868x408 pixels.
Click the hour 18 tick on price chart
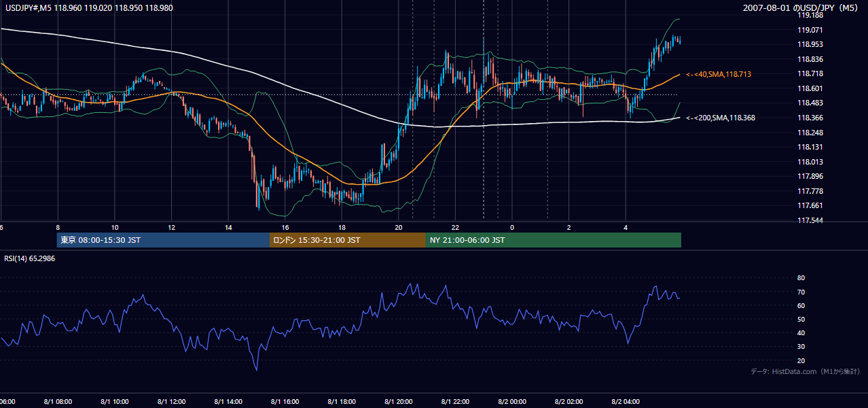point(342,227)
